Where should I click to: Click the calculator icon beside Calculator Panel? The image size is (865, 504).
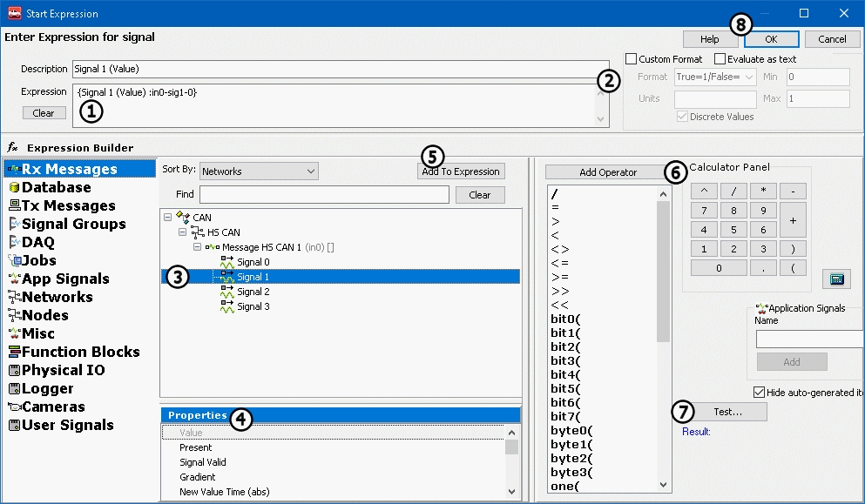click(836, 279)
